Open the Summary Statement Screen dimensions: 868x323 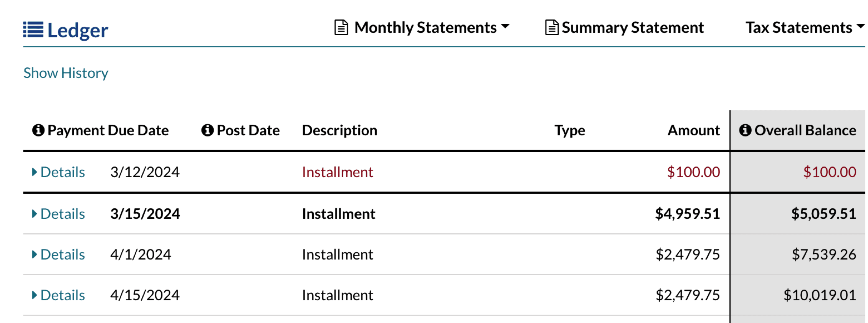(x=632, y=27)
